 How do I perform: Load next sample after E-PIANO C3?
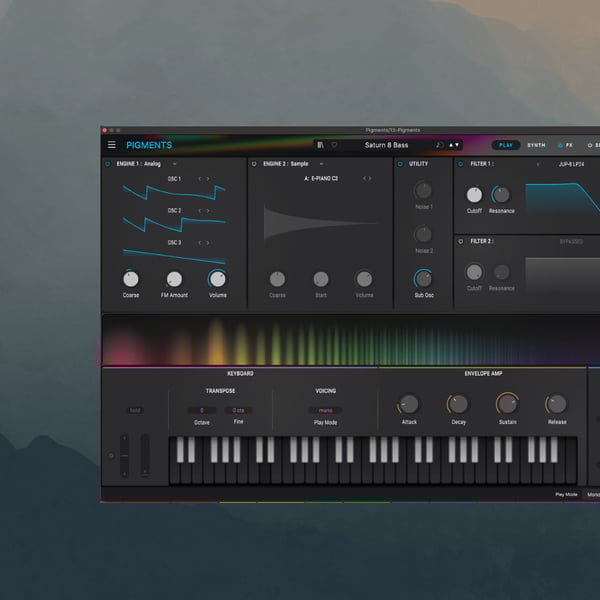pos(370,178)
